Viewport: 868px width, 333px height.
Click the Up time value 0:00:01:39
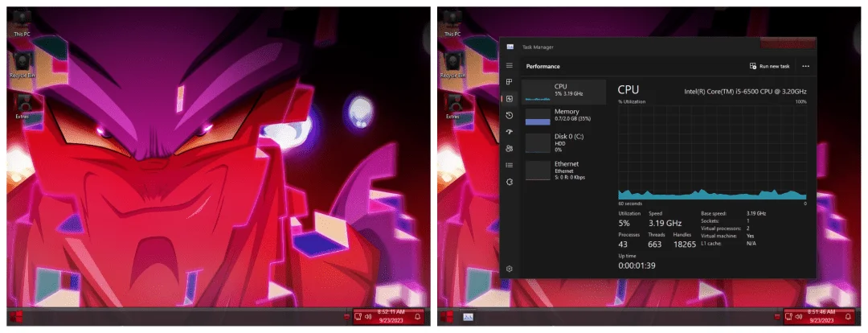tap(637, 265)
